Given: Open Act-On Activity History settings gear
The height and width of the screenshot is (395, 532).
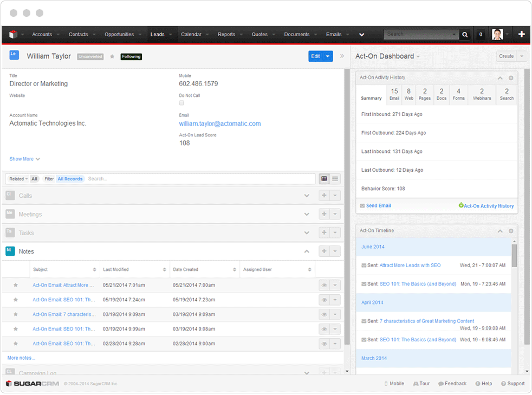Looking at the screenshot, I should 511,78.
